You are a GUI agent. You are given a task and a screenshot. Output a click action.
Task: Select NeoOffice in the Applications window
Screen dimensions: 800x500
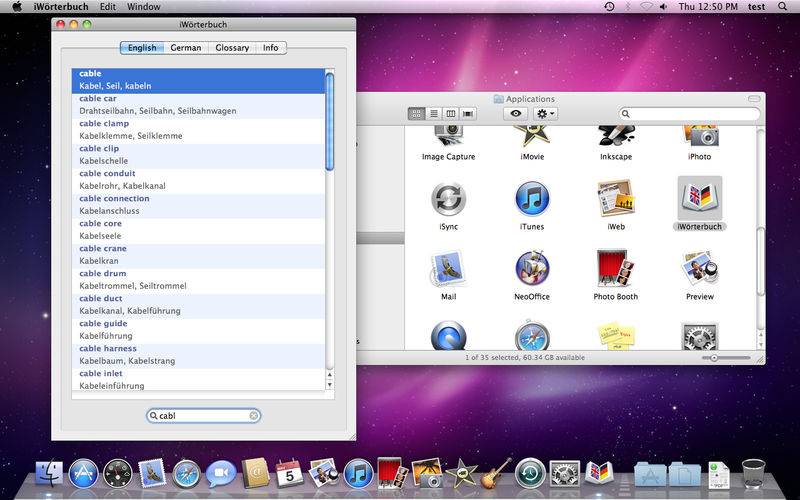coord(532,268)
